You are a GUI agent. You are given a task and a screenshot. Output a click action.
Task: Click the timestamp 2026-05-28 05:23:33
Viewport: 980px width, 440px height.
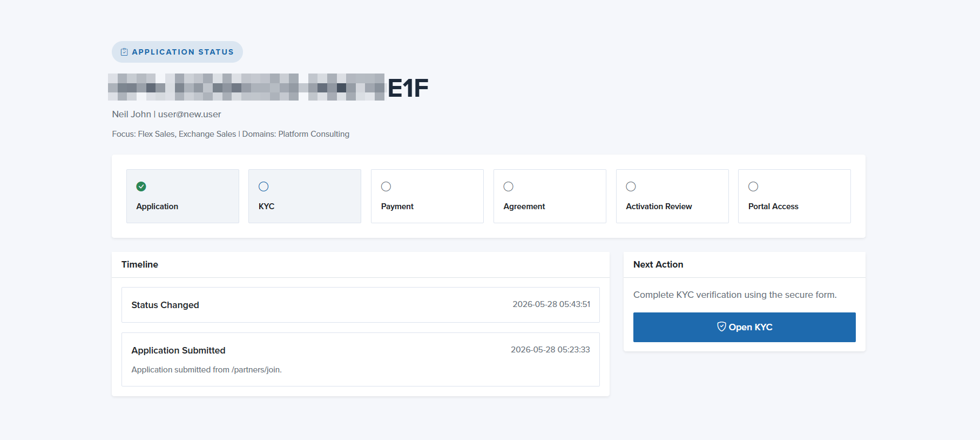[550, 350]
